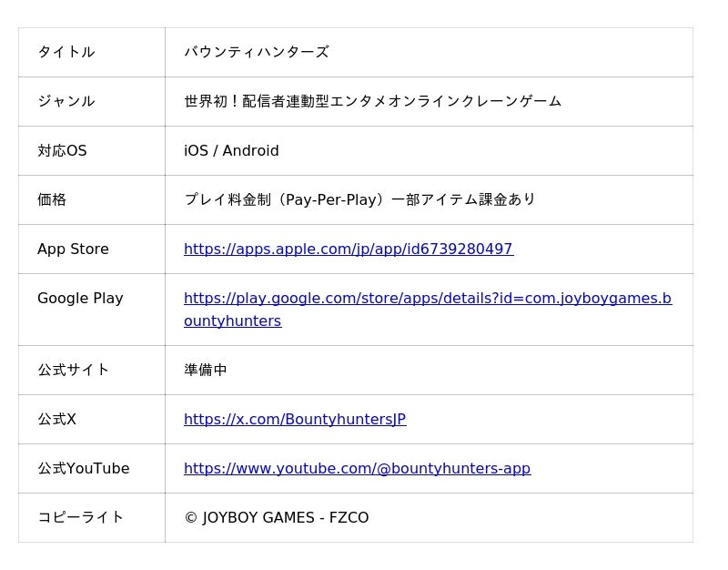Click the 準備中 text
This screenshot has height=570, width=728.
pos(206,370)
